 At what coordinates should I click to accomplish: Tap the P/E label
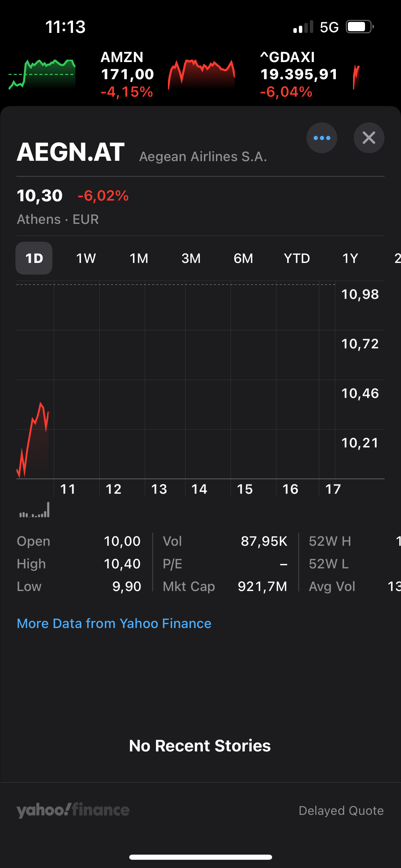pos(172,564)
